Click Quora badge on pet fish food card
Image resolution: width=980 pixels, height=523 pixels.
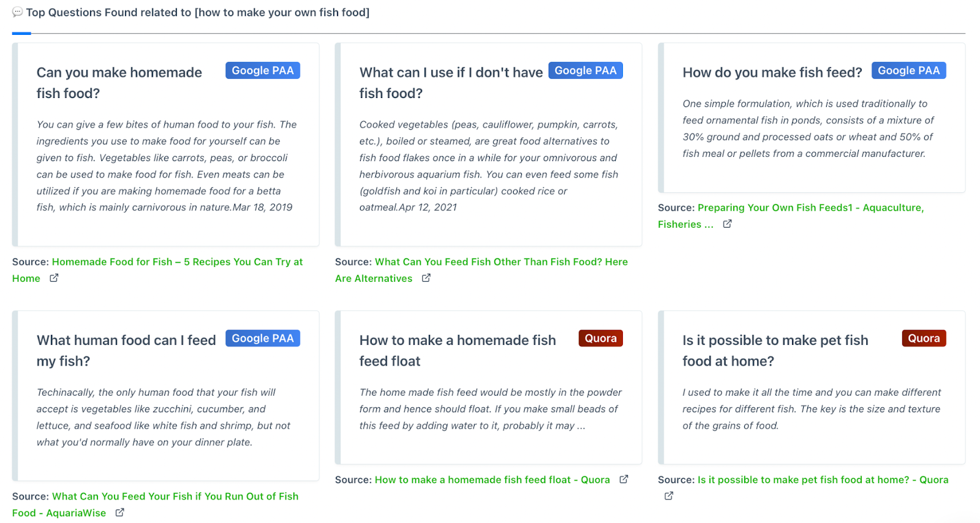924,339
